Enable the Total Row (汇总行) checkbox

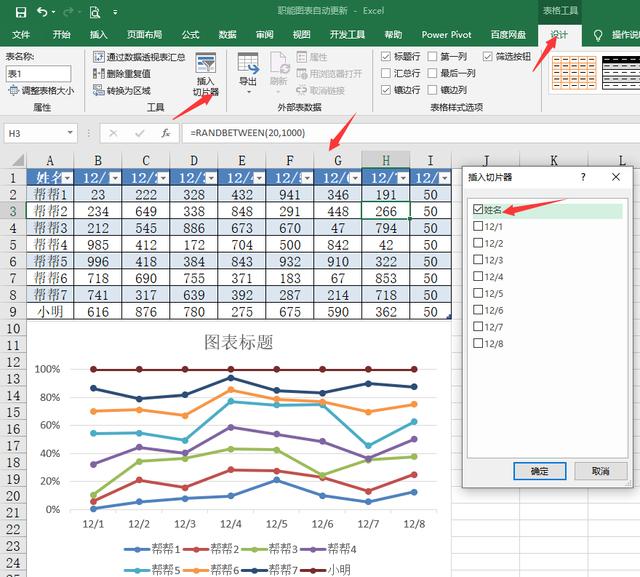387,74
